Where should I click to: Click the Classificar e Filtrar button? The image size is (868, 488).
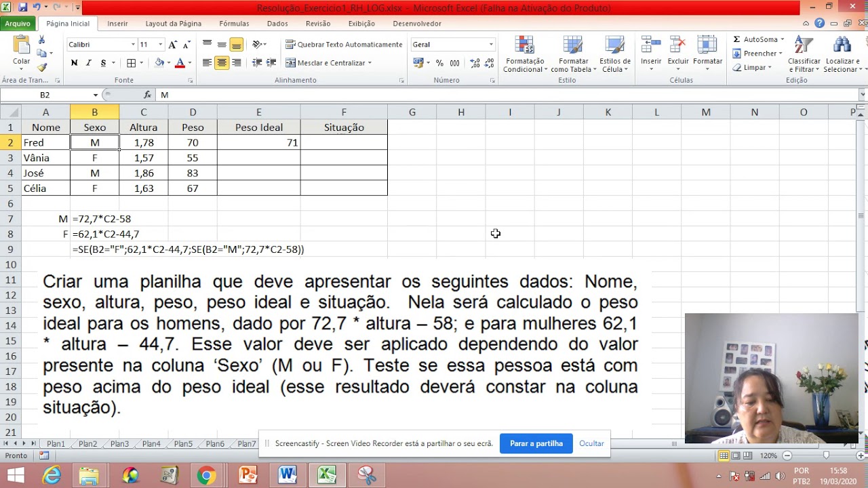tap(804, 54)
